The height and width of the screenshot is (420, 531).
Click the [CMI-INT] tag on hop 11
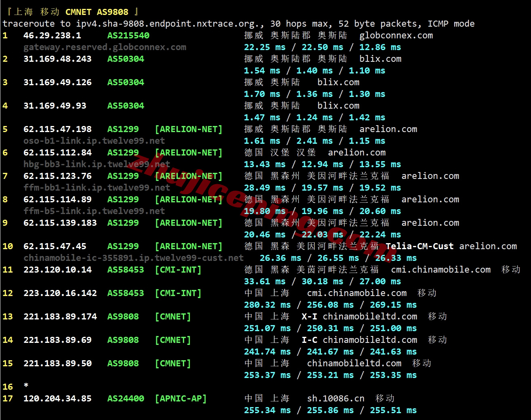click(x=178, y=270)
